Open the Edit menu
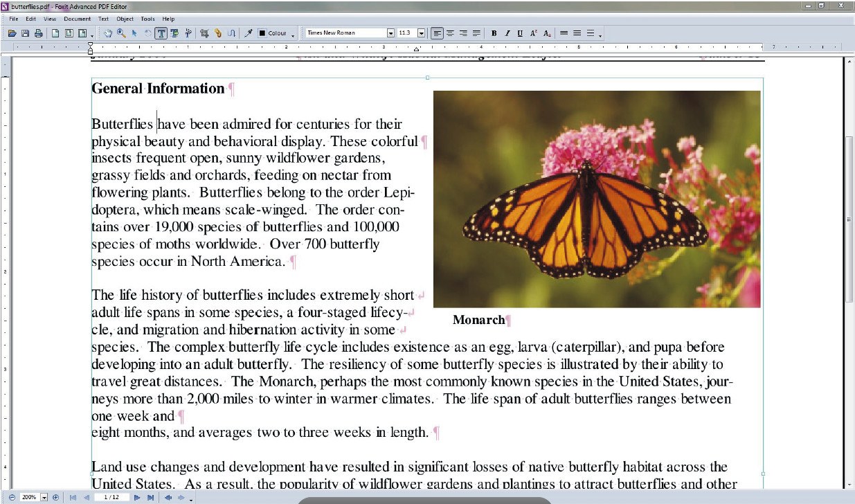Screen dimensions: 855x504 tap(31, 19)
